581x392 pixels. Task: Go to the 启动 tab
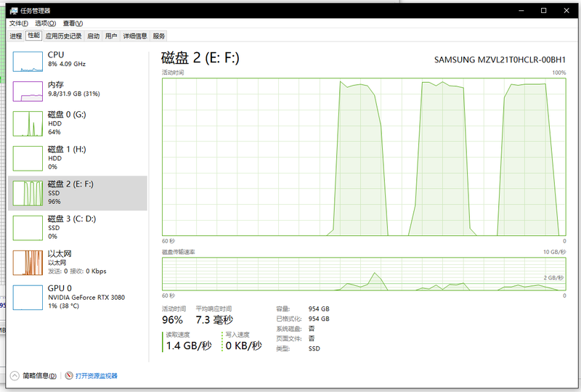[x=93, y=36]
